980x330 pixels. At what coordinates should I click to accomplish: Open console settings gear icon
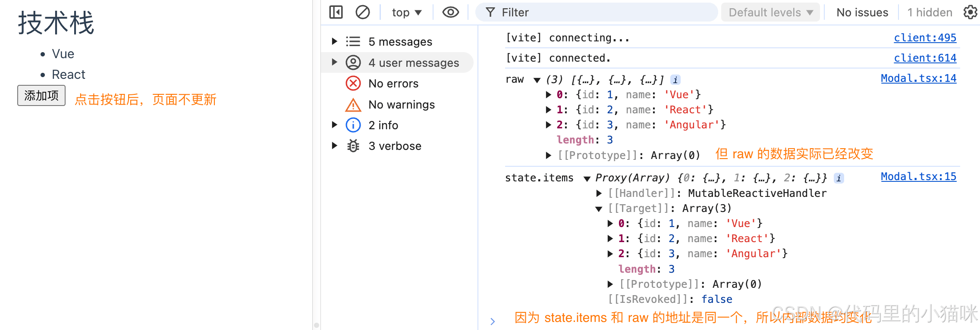(970, 12)
